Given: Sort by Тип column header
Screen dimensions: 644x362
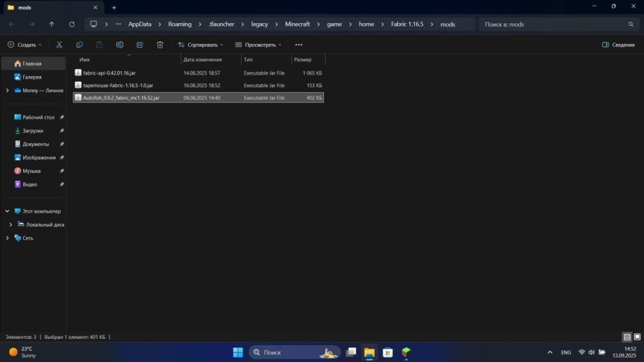Looking at the screenshot, I should [266, 59].
